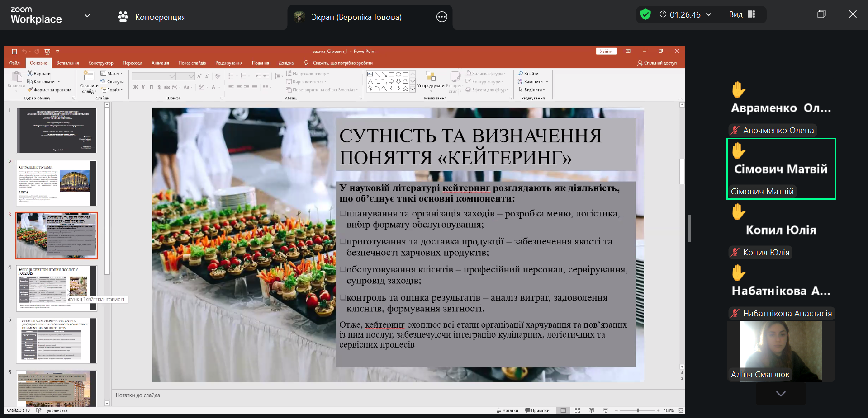Open the meeting timer dropdown
This screenshot has width=868, height=418.
[709, 14]
